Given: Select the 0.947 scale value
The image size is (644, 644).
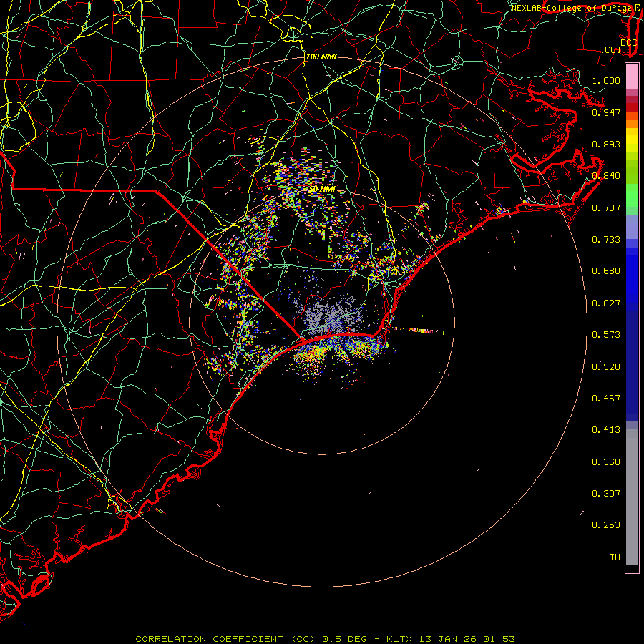Looking at the screenshot, I should 606,112.
